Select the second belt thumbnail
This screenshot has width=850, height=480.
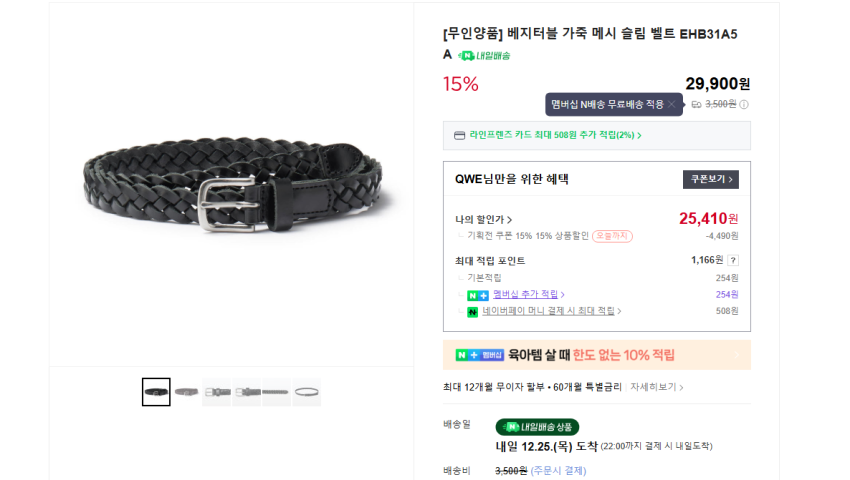[x=186, y=392]
